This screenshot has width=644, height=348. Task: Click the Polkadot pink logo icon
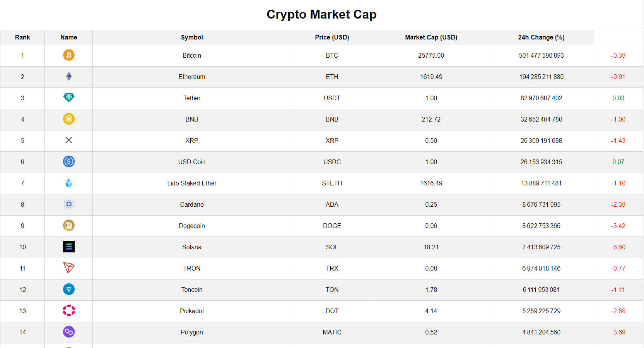[x=69, y=310]
